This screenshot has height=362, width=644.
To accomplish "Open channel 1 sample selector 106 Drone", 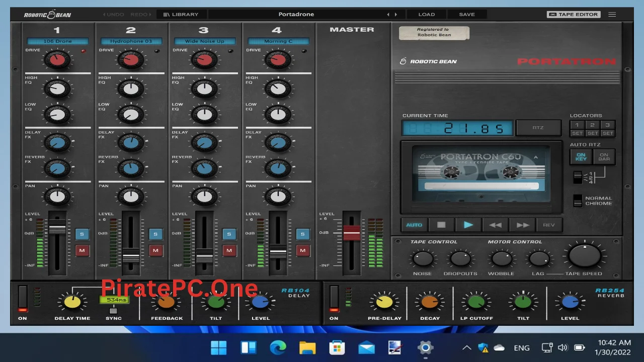I will [57, 41].
